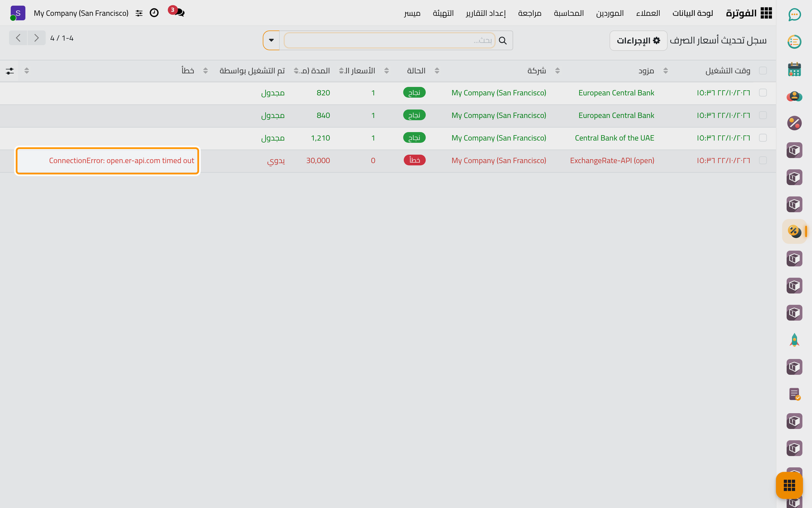Sort by وقت التشغيل column
The image size is (812, 508).
[727, 71]
